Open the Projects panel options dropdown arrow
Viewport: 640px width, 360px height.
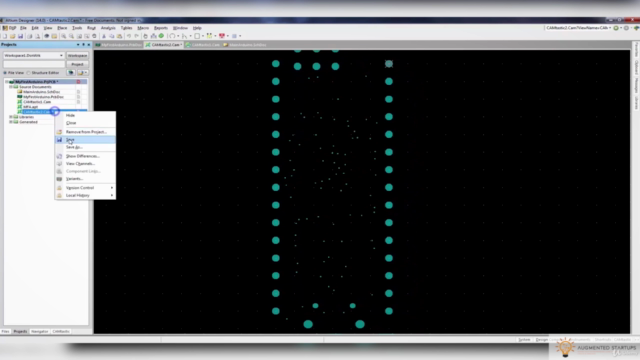point(78,44)
